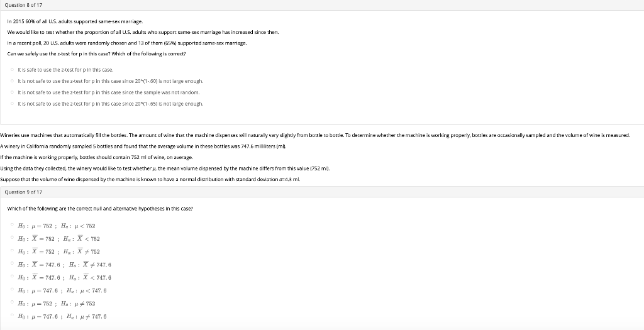
Task: Click the 'Wineries use machines' paragraph
Action: 315,135
